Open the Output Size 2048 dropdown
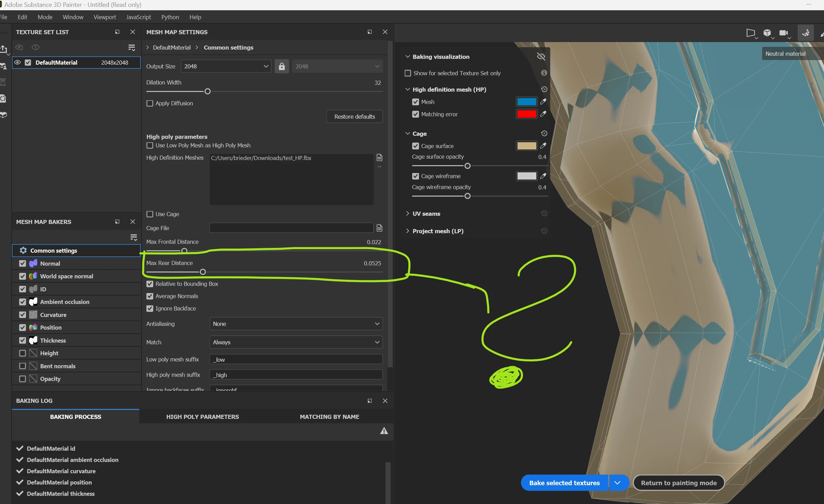824x504 pixels. point(226,66)
